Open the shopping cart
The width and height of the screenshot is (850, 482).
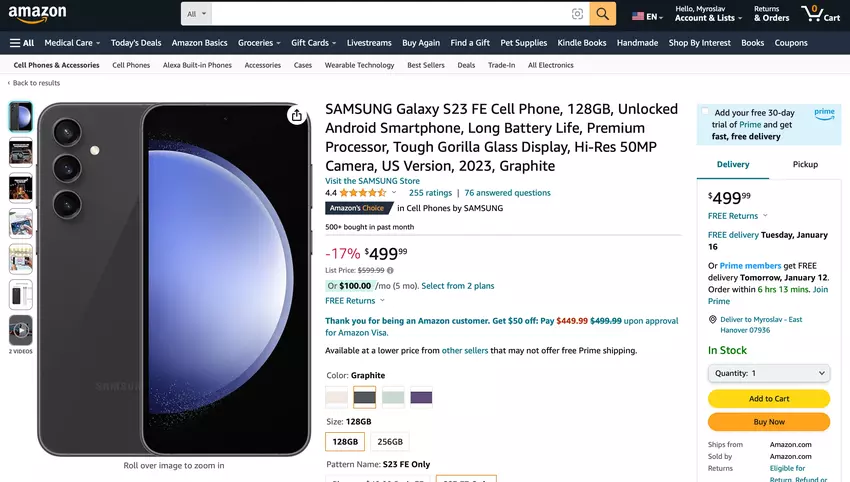coord(820,14)
